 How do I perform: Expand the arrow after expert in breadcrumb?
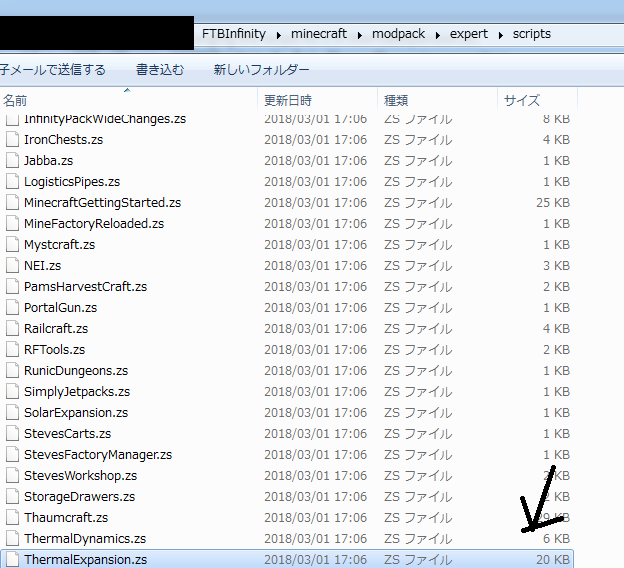coord(501,35)
